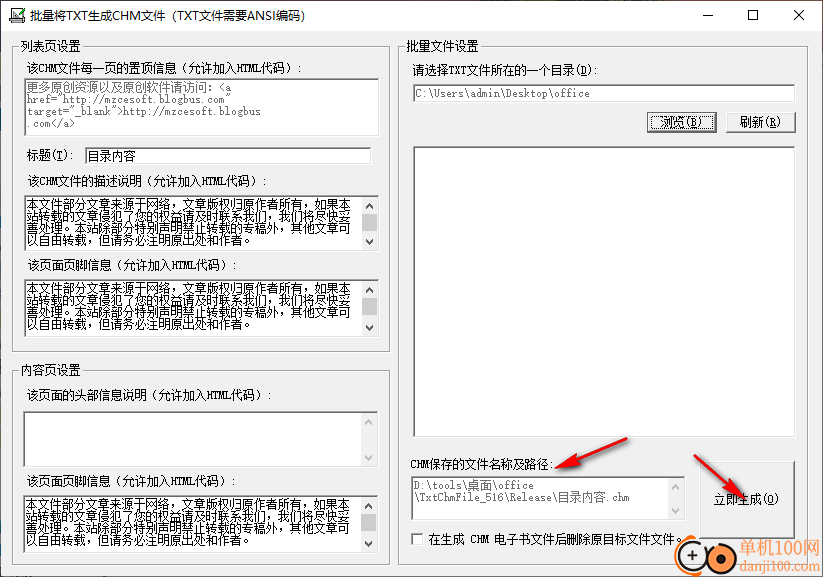Viewport: 823px width, 577px height.
Task: Click up arrow of content header scrollbar
Action: tap(368, 422)
